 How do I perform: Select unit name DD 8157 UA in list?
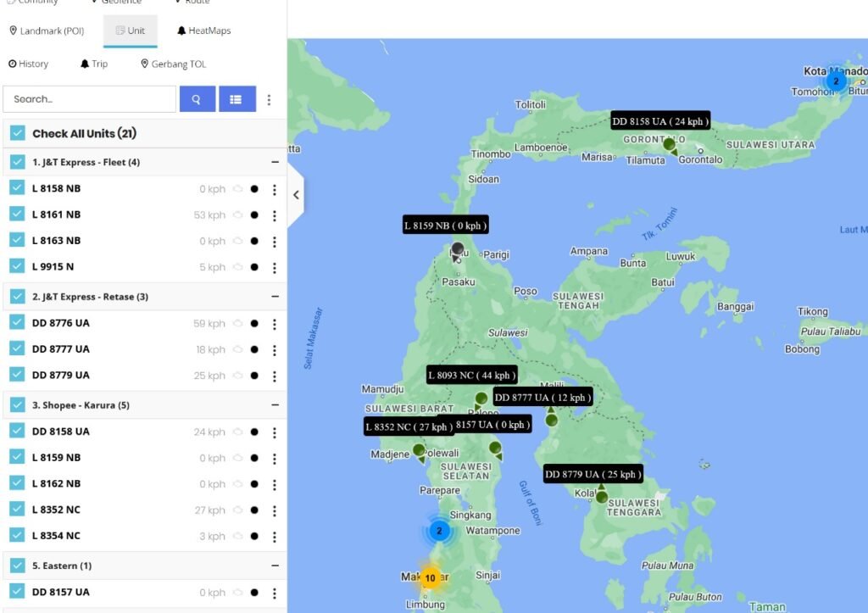[x=60, y=592]
